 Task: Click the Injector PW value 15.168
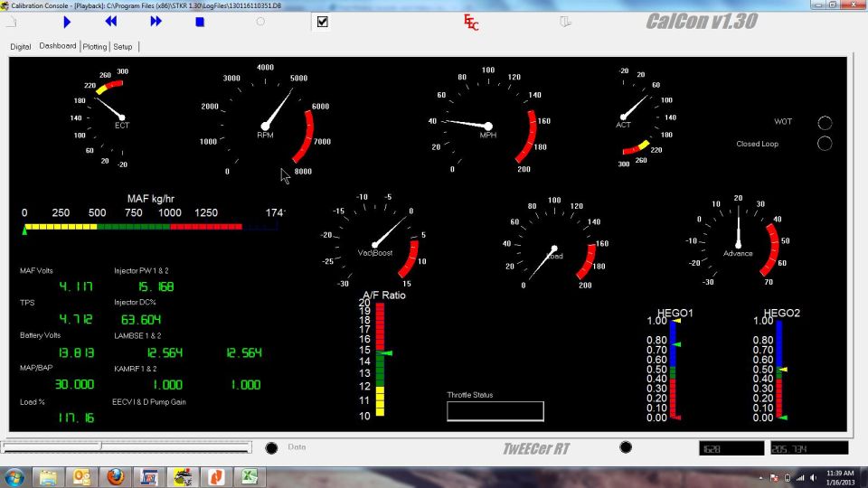tap(156, 286)
